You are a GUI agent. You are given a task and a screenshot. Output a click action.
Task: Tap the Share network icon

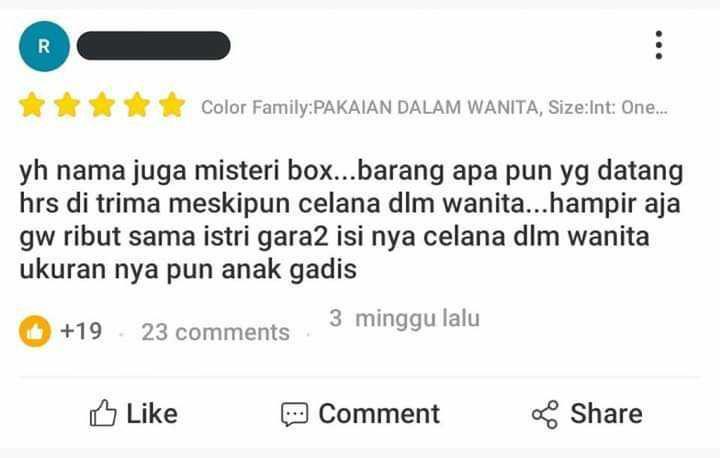click(545, 414)
